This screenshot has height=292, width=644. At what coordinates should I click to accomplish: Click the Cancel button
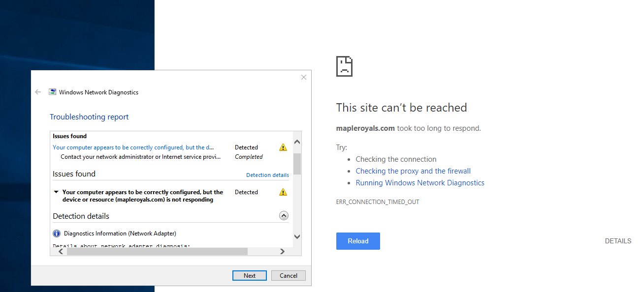point(288,275)
